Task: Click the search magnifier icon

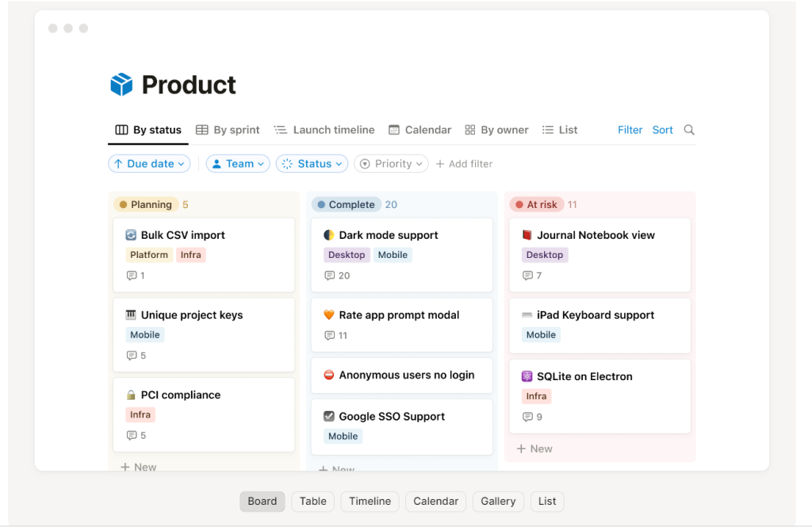Action: [x=689, y=130]
